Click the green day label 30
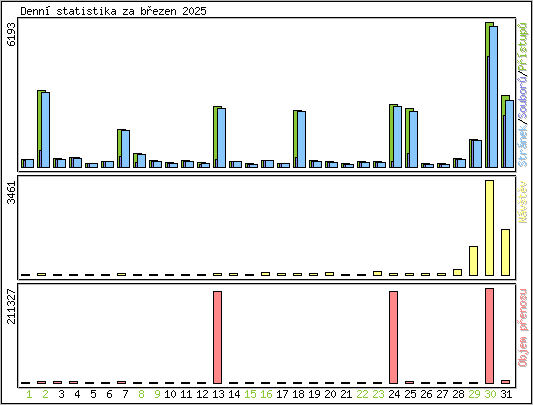This screenshot has height=405, width=533. pos(490,394)
